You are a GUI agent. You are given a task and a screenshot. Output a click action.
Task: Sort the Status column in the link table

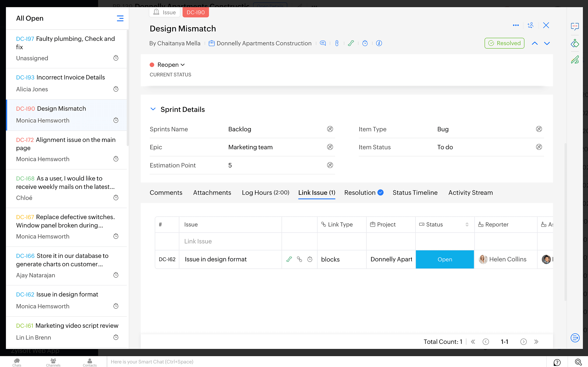coord(467,225)
